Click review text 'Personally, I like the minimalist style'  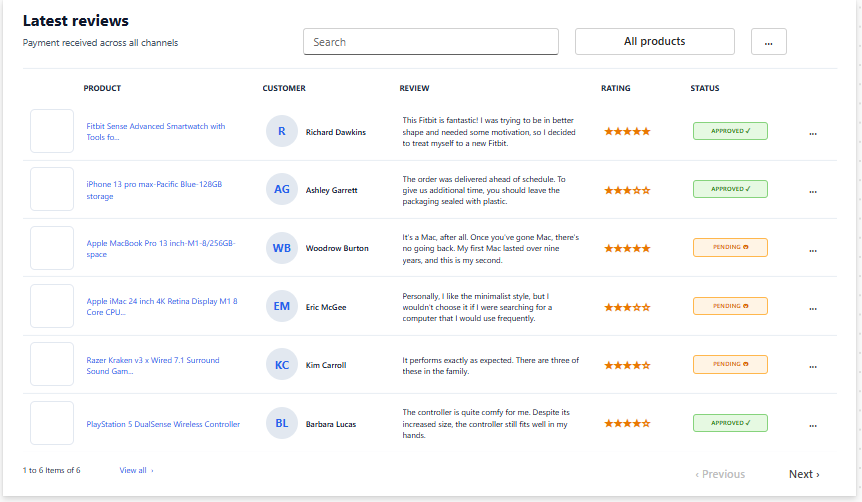coord(477,307)
